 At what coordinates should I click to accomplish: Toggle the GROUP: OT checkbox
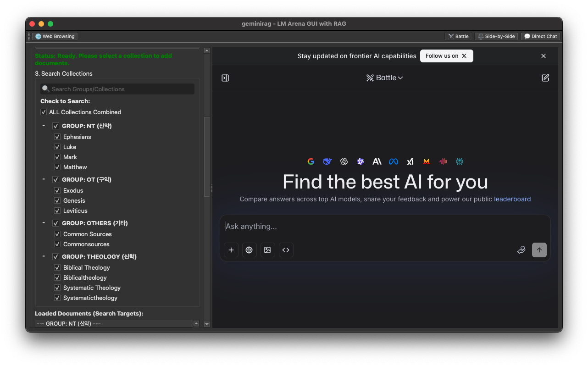pos(56,179)
